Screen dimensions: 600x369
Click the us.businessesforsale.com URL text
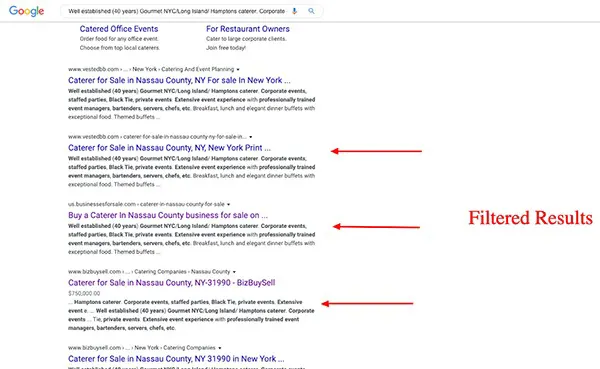point(146,204)
